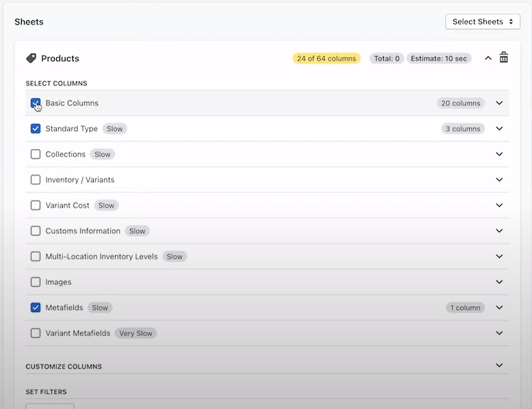
Task: Click the Set Filters heading
Action: (x=46, y=392)
